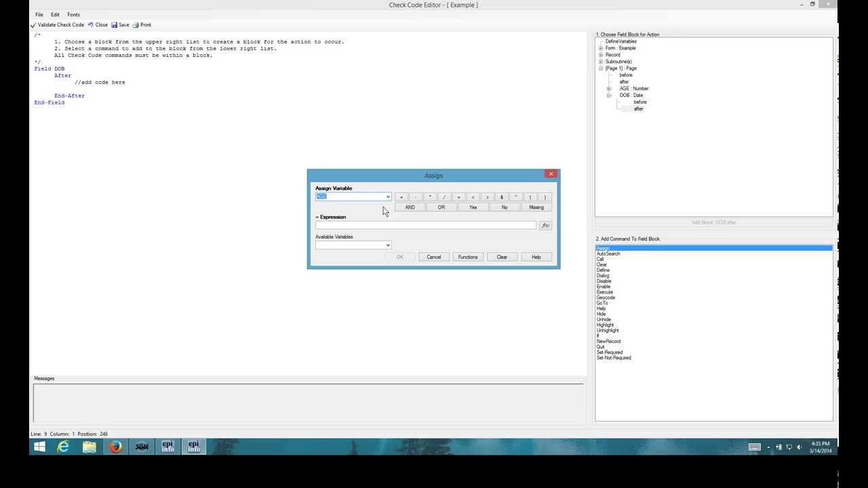Insert the minus operator in Assign dialog

[416, 197]
